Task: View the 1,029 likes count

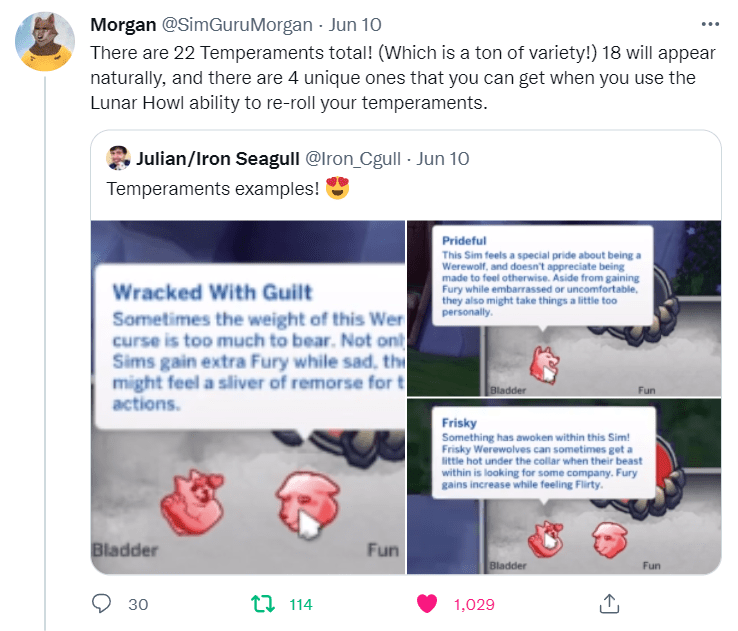Action: [474, 604]
